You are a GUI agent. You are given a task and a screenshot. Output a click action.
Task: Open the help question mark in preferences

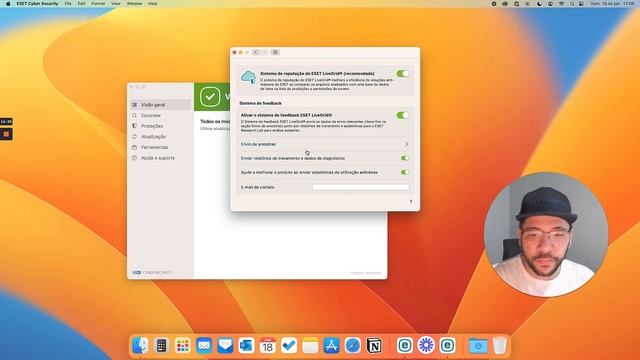pyautogui.click(x=411, y=202)
